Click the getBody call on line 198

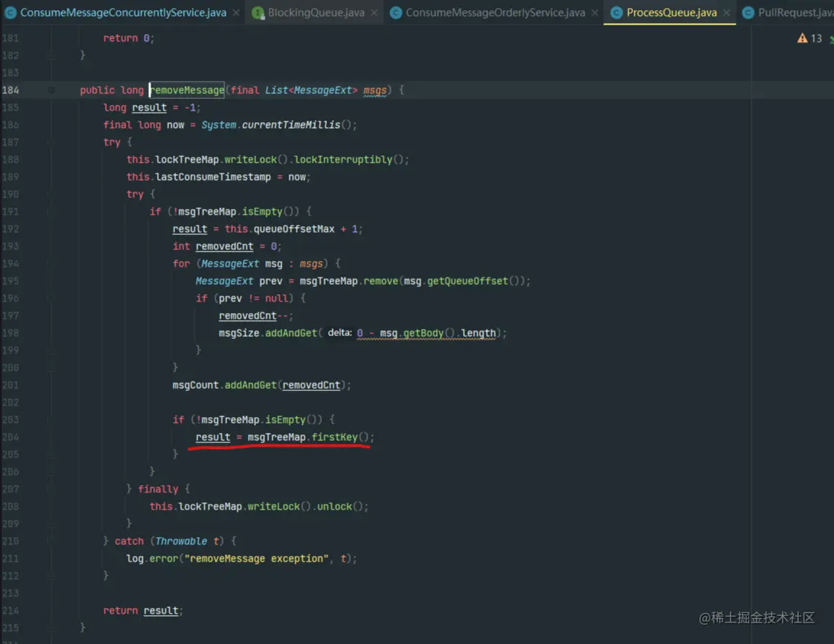[423, 333]
